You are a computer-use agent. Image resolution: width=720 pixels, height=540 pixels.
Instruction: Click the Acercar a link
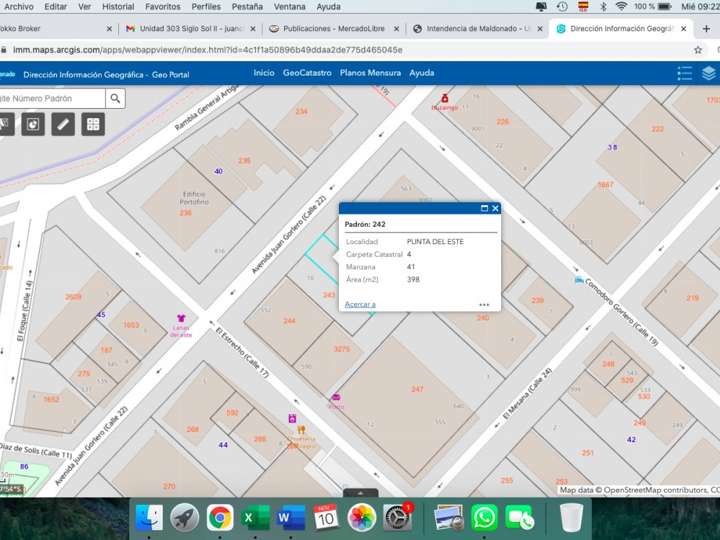click(x=360, y=304)
